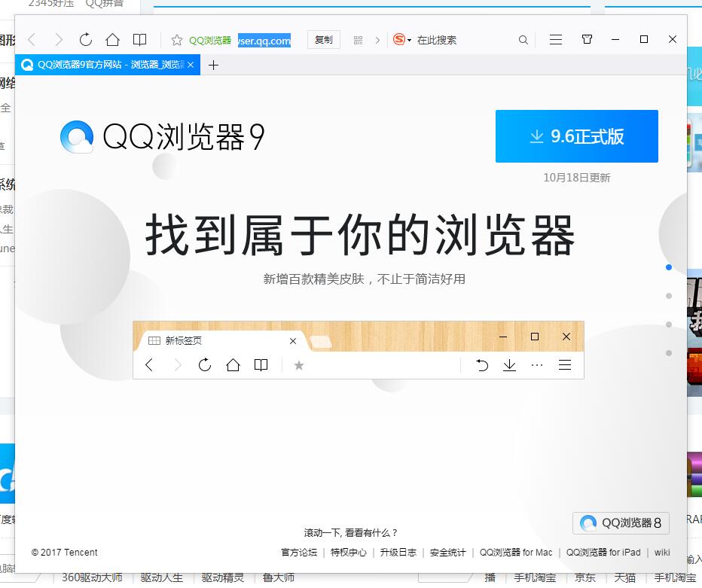Open the QR code icon in the address bar

[359, 40]
